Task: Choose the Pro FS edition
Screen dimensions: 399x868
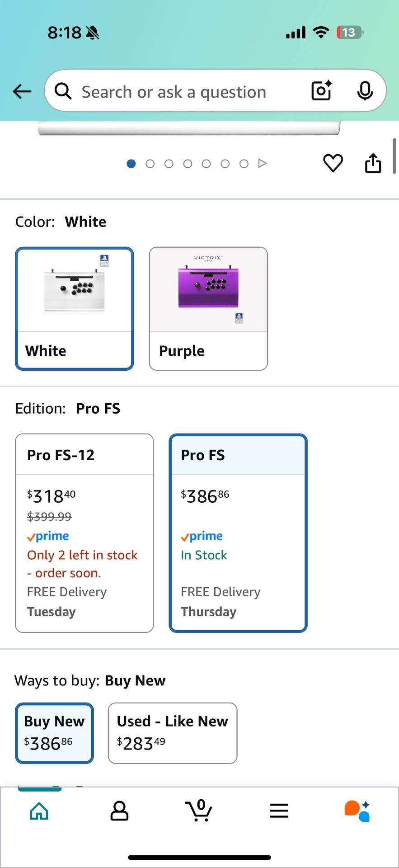Action: click(x=238, y=533)
